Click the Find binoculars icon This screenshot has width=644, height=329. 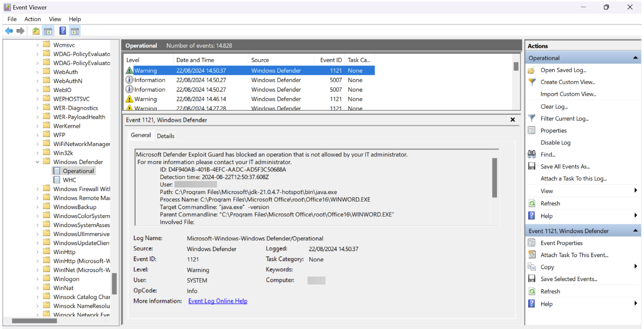click(532, 154)
